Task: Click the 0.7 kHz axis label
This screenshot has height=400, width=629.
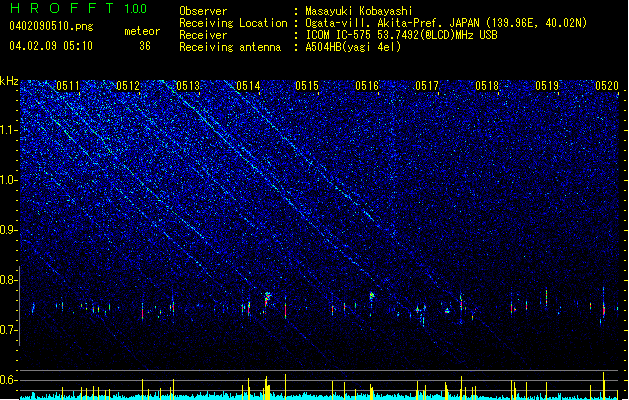Action: (x=9, y=330)
